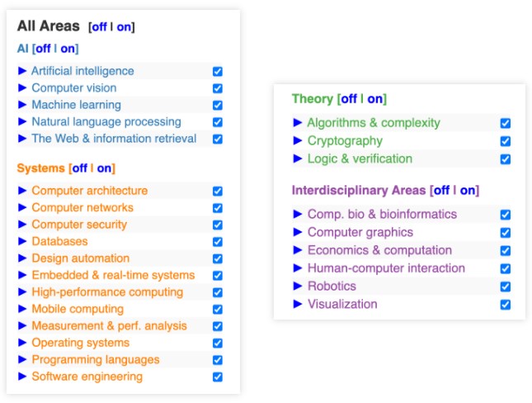
Task: Click the Economics & computation label
Action: 379,250
